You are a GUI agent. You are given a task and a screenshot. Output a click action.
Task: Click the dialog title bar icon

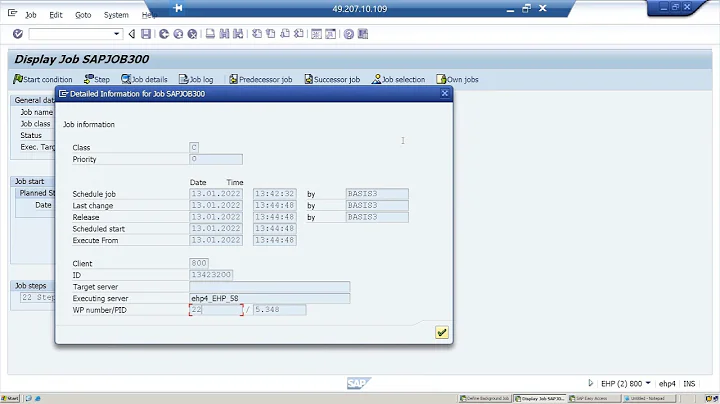point(63,94)
